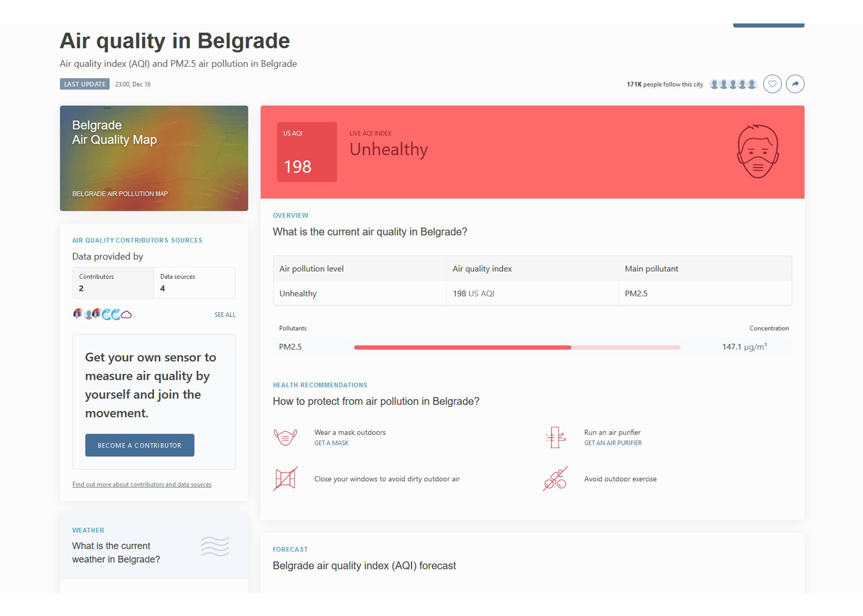
Task: Open the Belgrade Air Quality Map thumbnail
Action: click(154, 158)
